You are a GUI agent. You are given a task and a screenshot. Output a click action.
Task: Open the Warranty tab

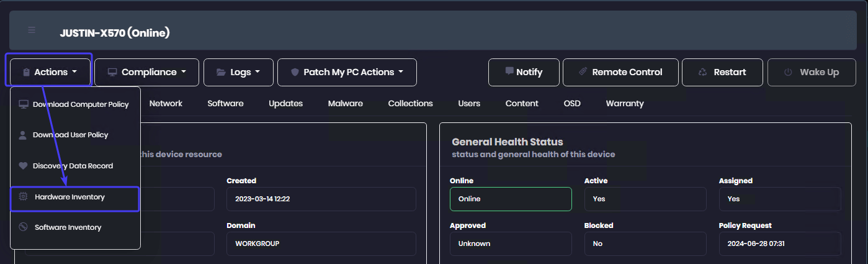[625, 103]
